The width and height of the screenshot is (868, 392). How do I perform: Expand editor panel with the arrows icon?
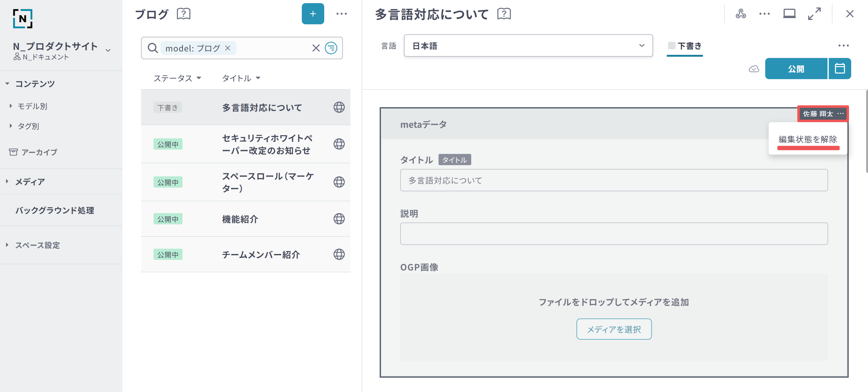pos(814,14)
